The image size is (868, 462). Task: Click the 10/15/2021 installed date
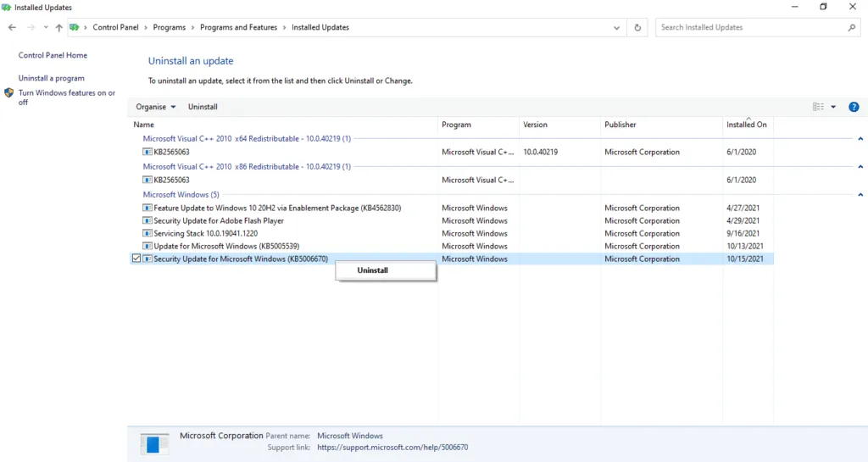coord(745,259)
